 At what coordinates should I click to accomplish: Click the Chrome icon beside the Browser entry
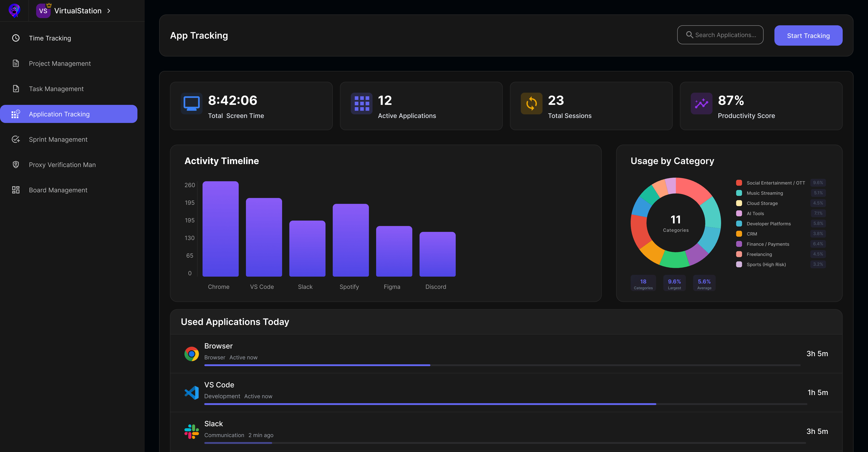click(192, 354)
